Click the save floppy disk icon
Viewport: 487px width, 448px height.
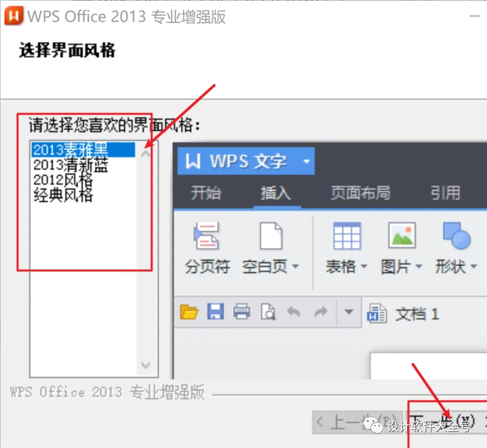tap(215, 311)
